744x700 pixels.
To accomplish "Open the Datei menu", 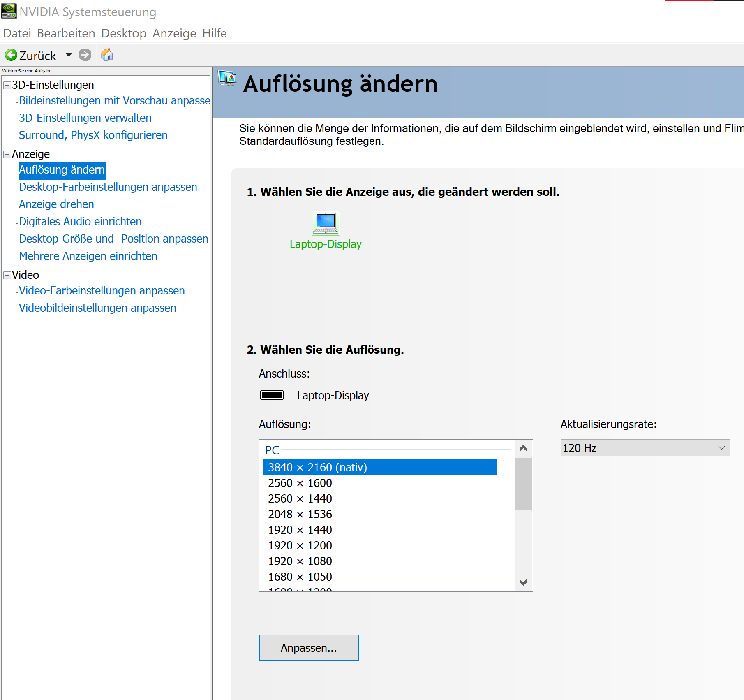I will click(x=17, y=33).
